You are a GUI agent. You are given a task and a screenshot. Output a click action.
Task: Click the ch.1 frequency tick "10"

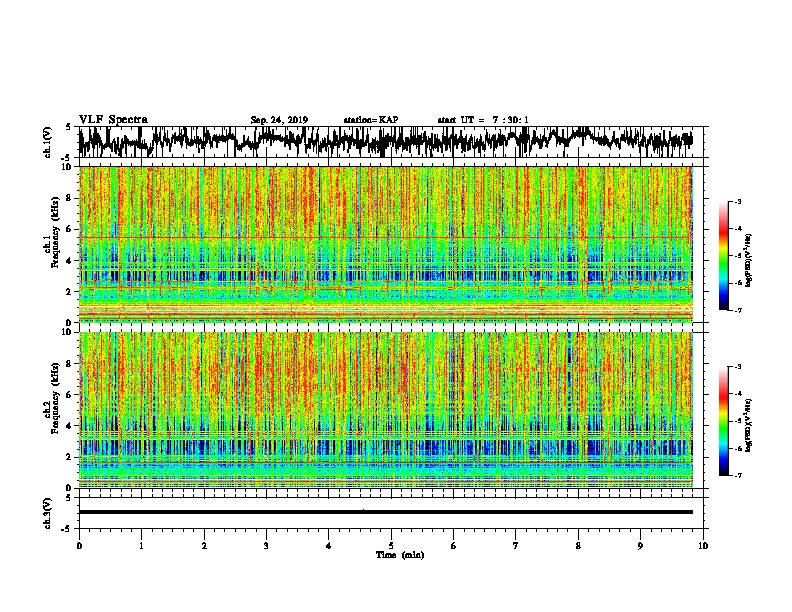pos(69,167)
